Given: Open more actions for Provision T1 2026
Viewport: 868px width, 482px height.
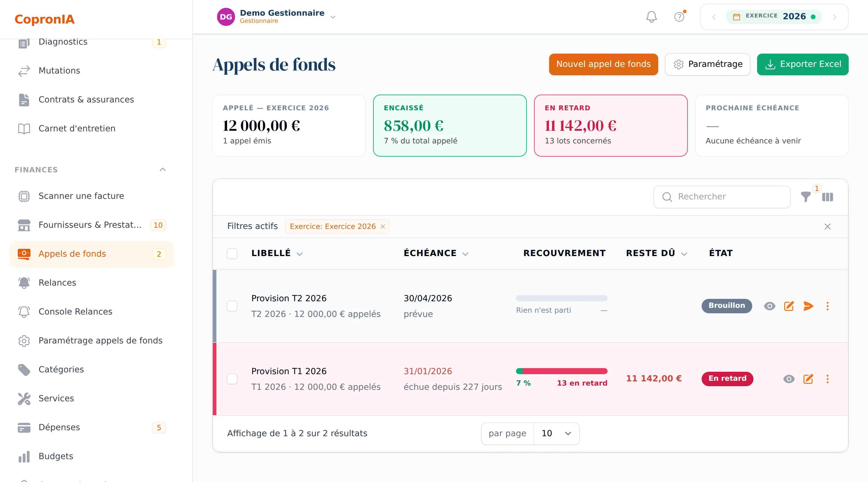Looking at the screenshot, I should pyautogui.click(x=828, y=379).
